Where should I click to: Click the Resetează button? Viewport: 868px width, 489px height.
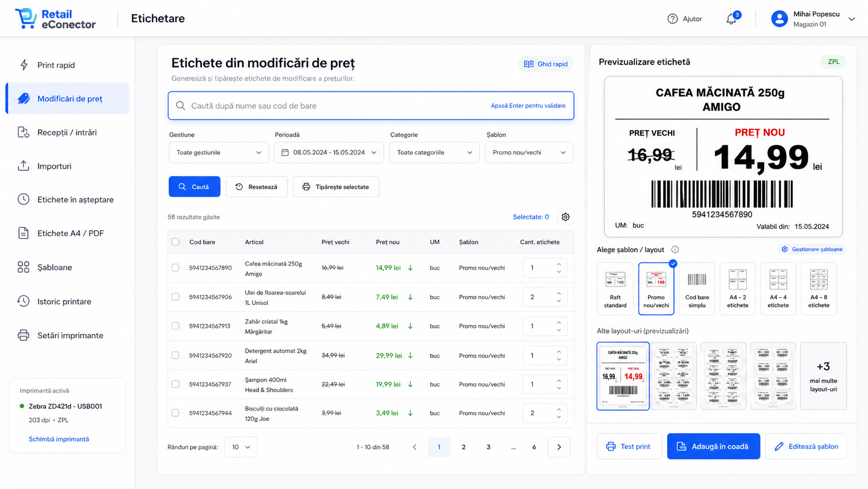tap(256, 187)
